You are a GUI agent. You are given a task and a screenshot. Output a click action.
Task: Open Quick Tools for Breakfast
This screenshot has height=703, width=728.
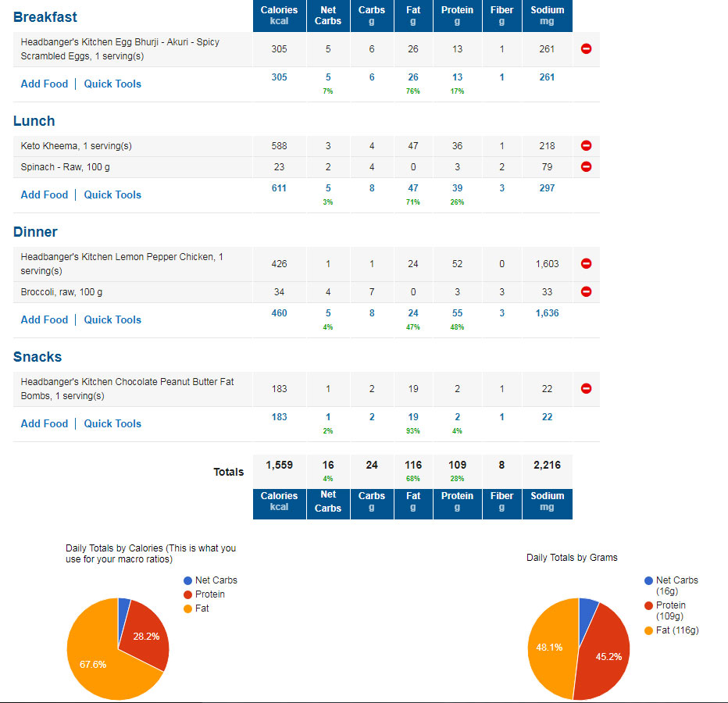tap(112, 84)
